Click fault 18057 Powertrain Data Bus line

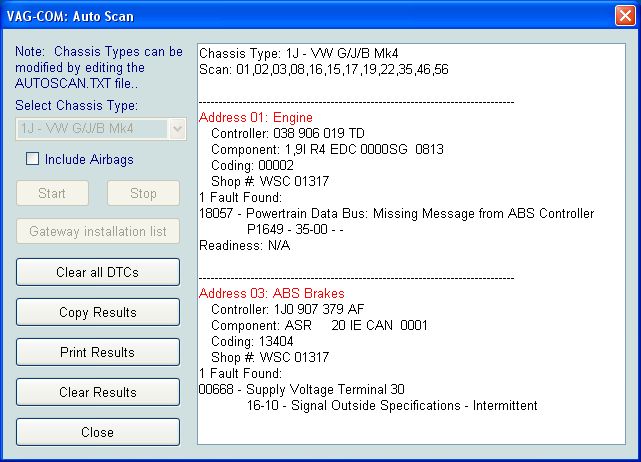tap(396, 213)
